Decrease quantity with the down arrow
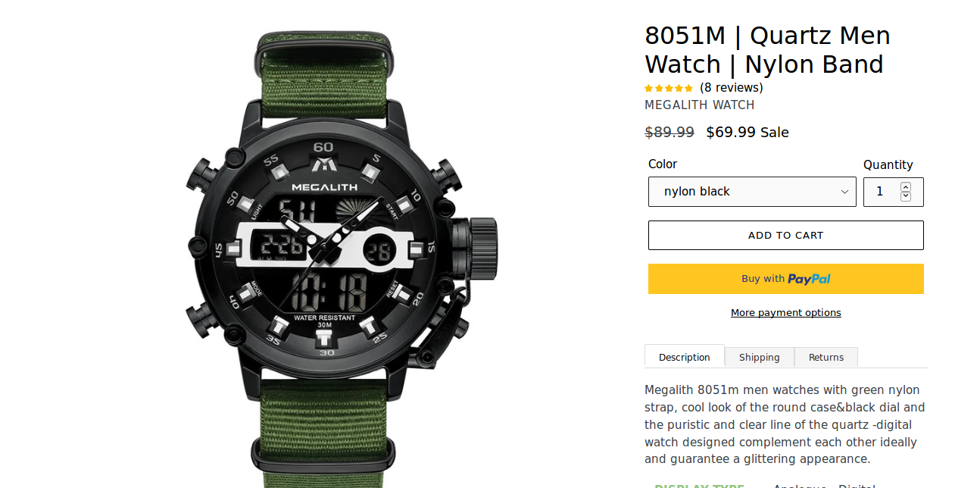This screenshot has height=488, width=980. click(906, 196)
